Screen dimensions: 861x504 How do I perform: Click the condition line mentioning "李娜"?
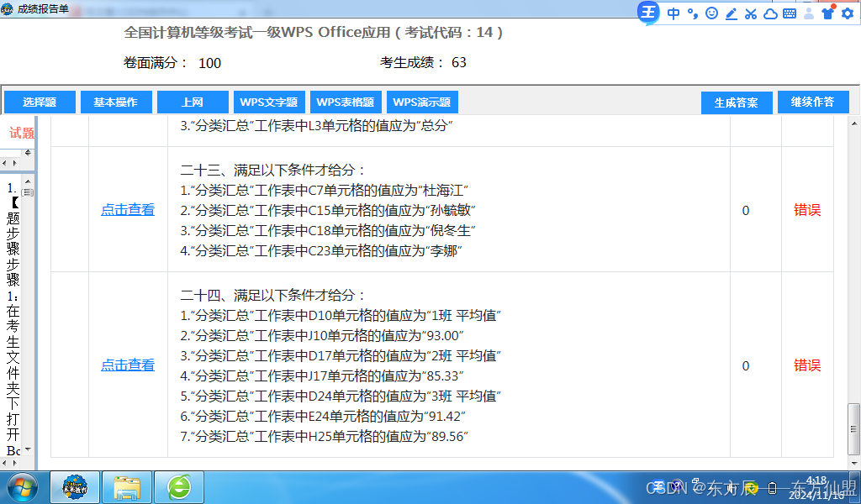point(320,251)
